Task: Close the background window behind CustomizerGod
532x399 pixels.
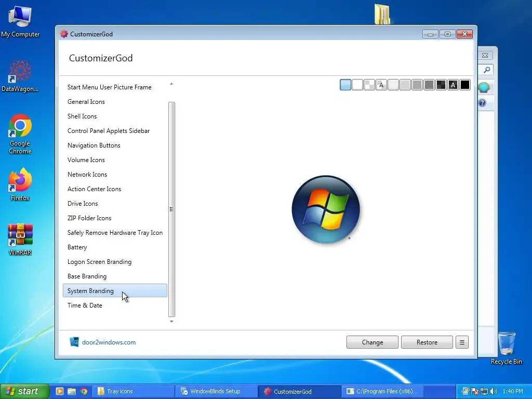Action: [x=485, y=55]
